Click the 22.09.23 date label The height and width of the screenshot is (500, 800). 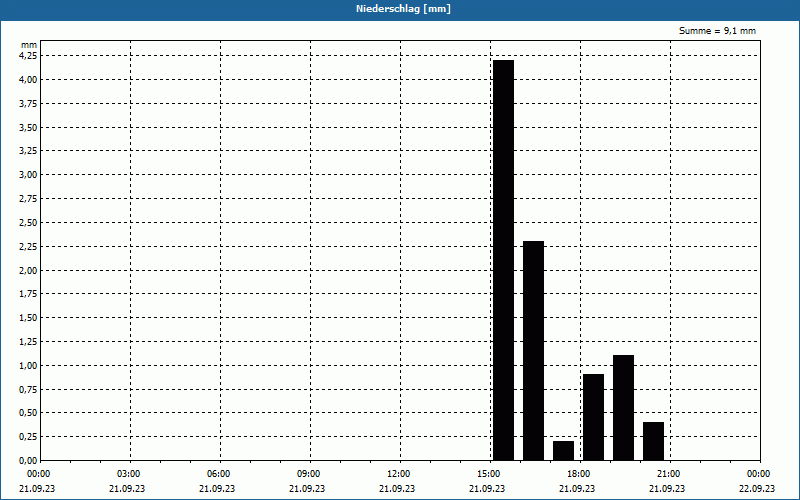[x=757, y=488]
